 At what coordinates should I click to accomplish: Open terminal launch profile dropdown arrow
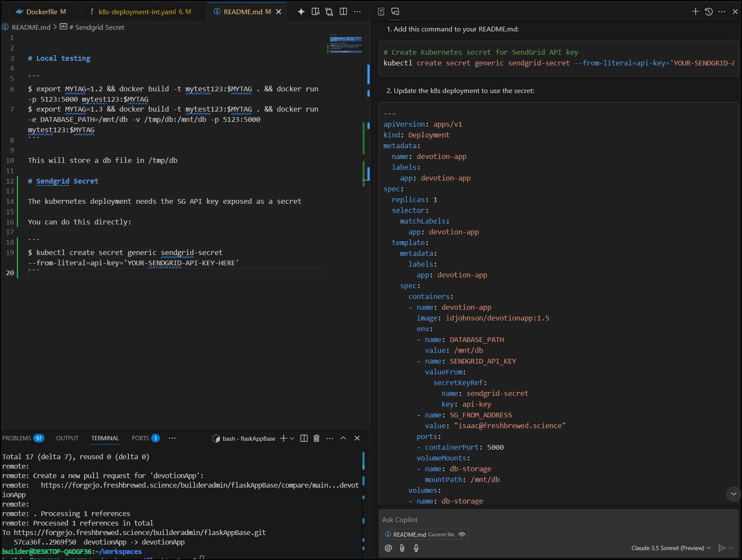click(x=292, y=438)
